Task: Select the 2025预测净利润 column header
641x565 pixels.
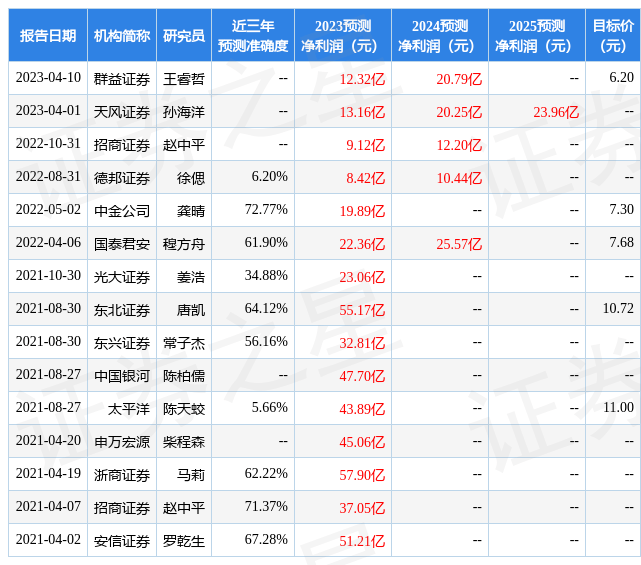Action: (536, 35)
